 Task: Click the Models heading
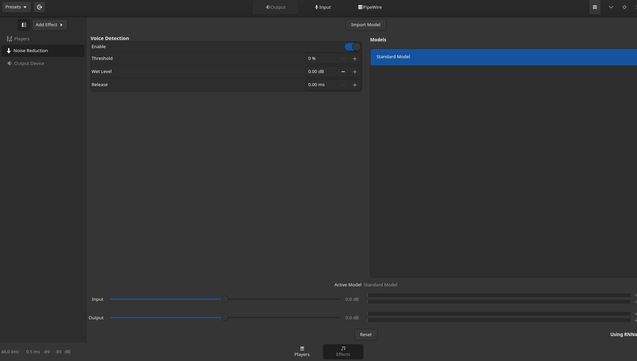pyautogui.click(x=378, y=39)
